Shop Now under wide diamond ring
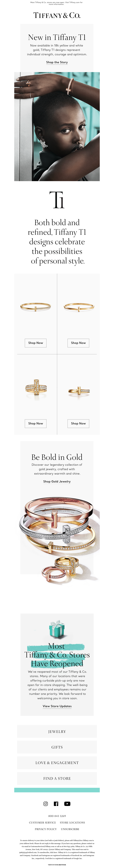114x868 pixels. pos(36,423)
